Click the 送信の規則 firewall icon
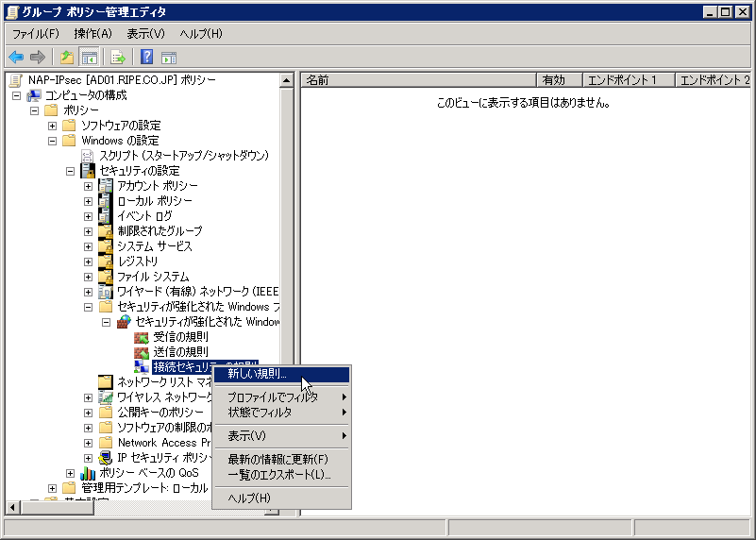 (x=142, y=352)
